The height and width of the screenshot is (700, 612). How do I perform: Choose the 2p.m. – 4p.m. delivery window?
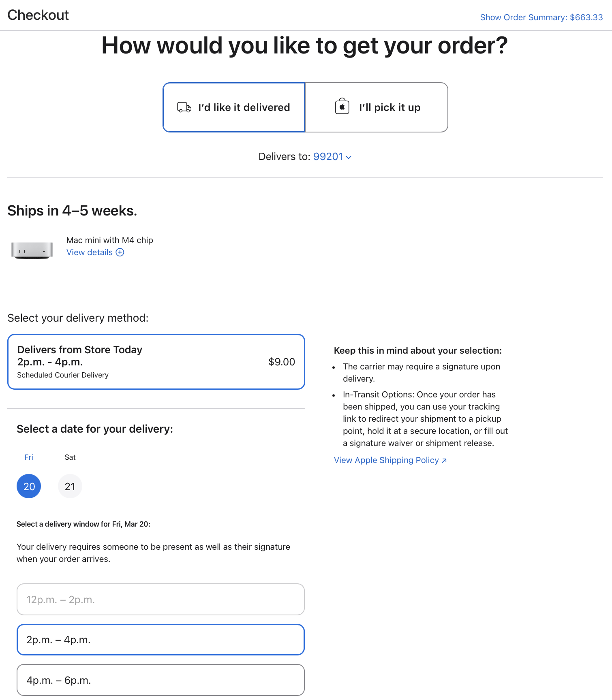tap(160, 640)
